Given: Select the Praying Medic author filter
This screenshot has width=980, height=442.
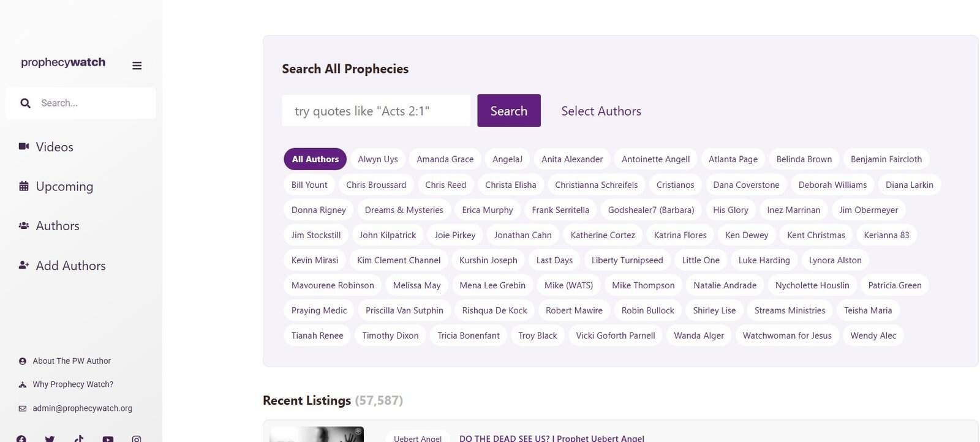Looking at the screenshot, I should (319, 310).
